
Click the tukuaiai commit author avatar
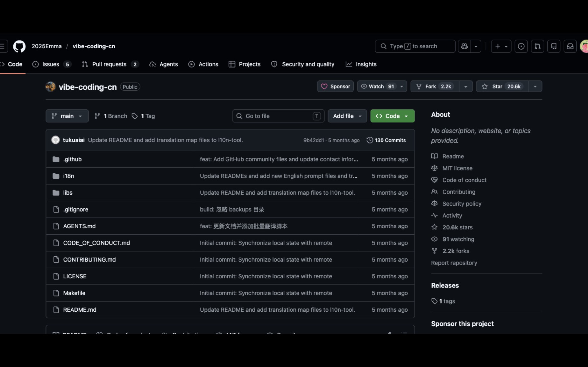tap(55, 140)
